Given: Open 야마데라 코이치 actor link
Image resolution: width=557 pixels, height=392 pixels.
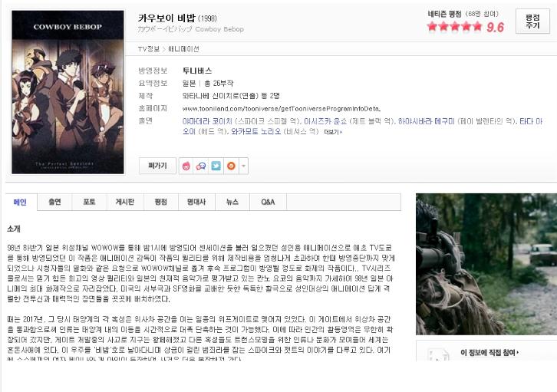Looking at the screenshot, I should (207, 121).
